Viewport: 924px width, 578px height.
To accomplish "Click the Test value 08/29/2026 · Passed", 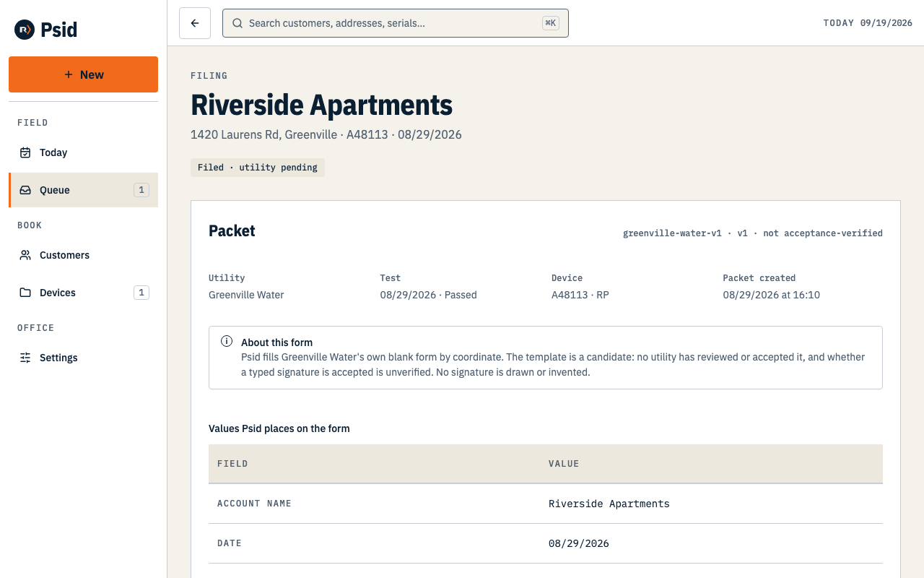I will 428,295.
